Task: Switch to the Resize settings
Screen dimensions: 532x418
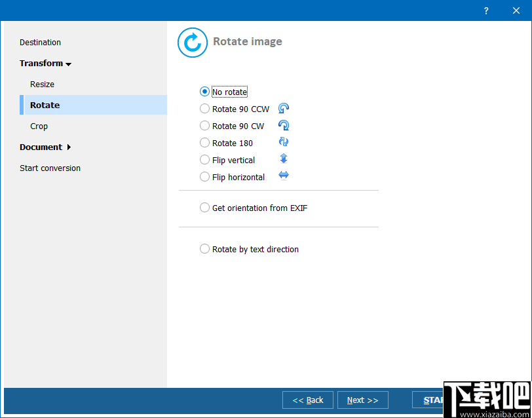Action: pyautogui.click(x=42, y=84)
